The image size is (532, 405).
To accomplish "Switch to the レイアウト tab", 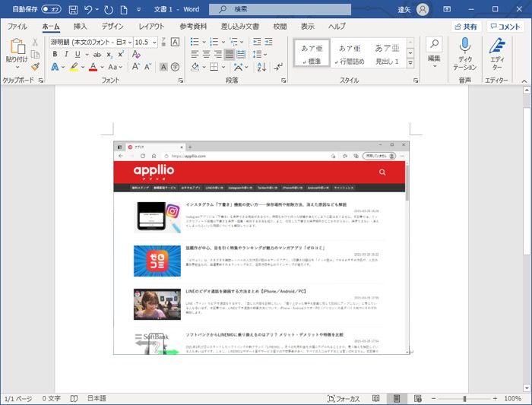I will pyautogui.click(x=151, y=27).
